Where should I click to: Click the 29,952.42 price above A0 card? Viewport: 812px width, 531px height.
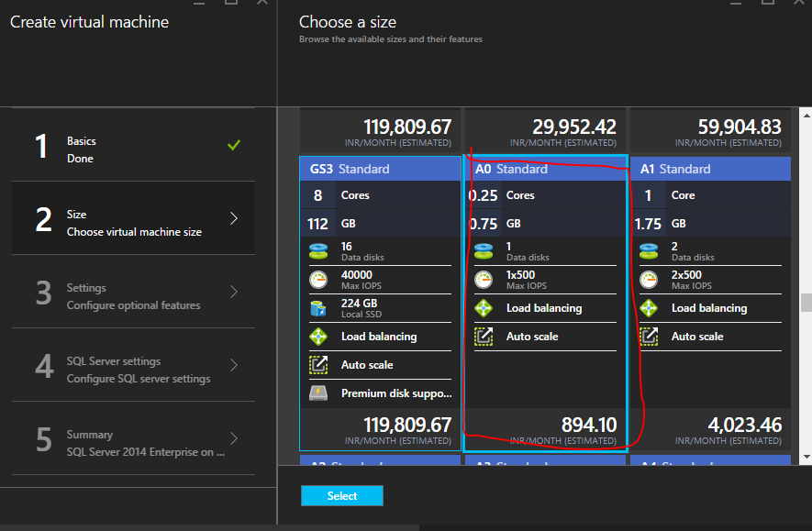[574, 127]
